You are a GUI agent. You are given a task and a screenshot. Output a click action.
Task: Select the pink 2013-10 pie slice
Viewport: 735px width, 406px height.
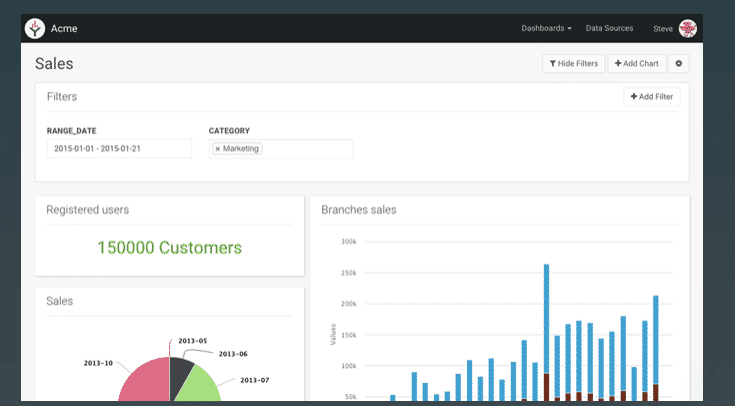coord(145,385)
